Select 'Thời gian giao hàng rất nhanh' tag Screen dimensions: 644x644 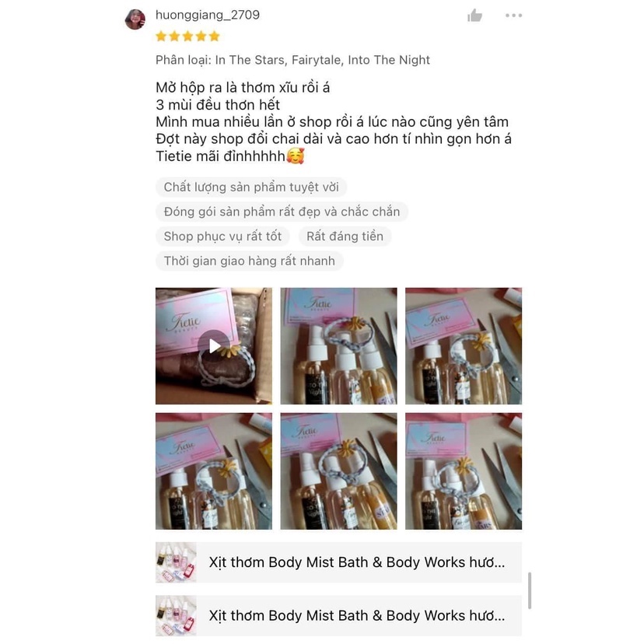click(x=250, y=261)
